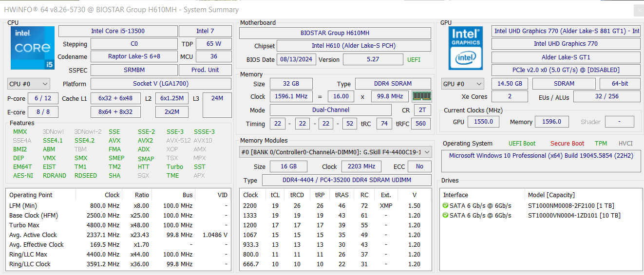Click the Prod. Unit field
The height and width of the screenshot is (275, 644).
click(205, 70)
